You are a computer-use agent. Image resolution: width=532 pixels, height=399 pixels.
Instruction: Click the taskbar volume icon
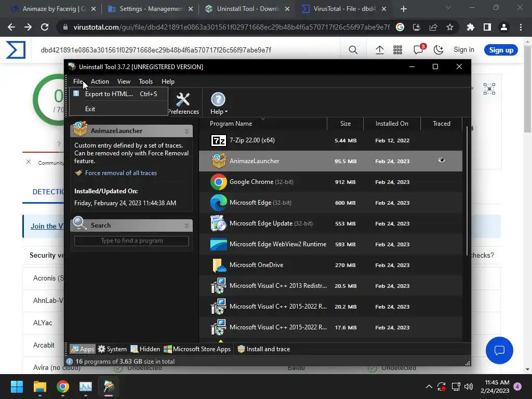[x=469, y=387]
